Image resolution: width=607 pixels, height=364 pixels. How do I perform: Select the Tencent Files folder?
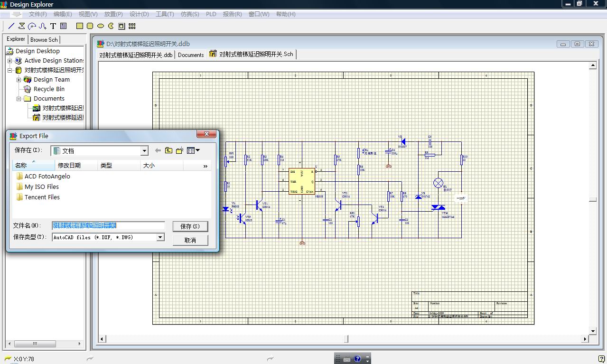click(38, 197)
